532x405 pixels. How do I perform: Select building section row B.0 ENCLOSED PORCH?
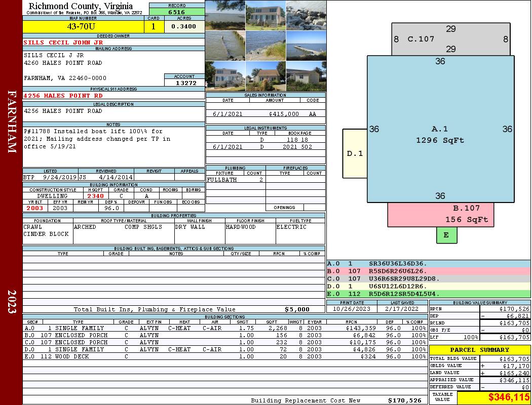(x=225, y=335)
